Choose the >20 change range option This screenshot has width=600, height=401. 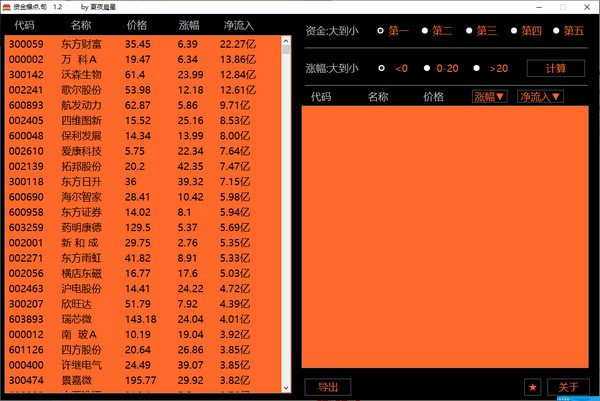(x=491, y=68)
